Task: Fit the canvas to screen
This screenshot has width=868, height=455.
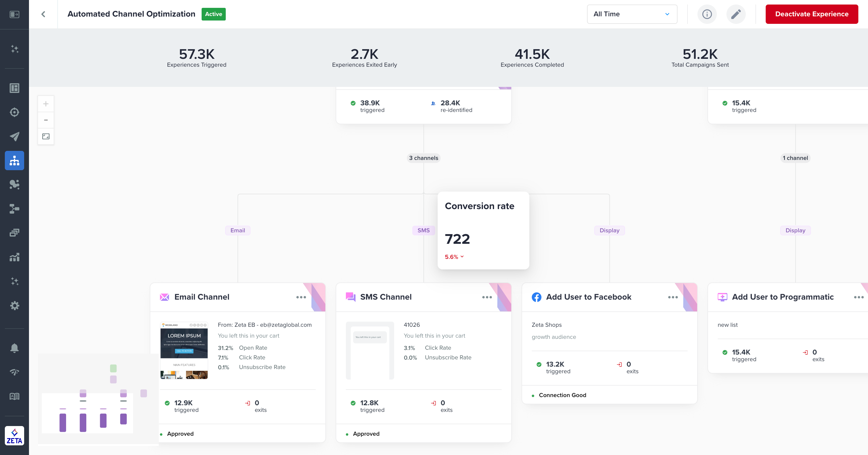Action: 46,136
